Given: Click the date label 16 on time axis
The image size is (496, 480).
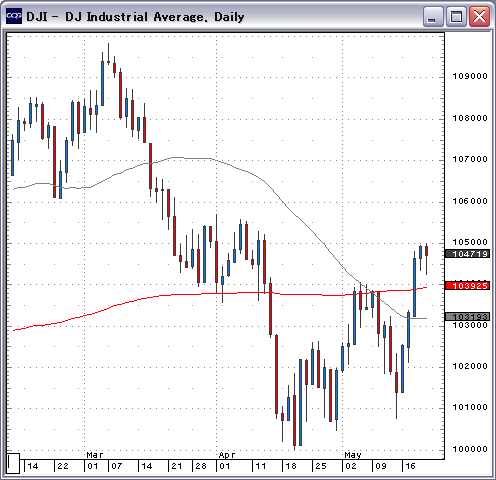Looking at the screenshot, I should point(410,466).
